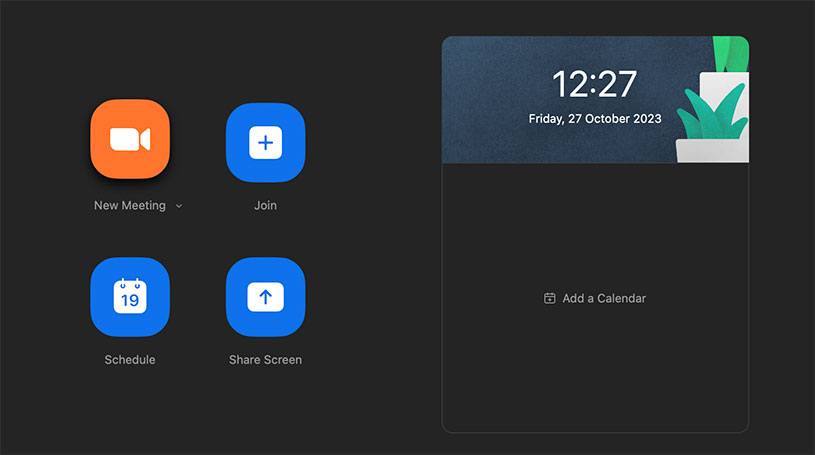The image size is (815, 455).
Task: Click the "Share Screen" text label
Action: 265,360
